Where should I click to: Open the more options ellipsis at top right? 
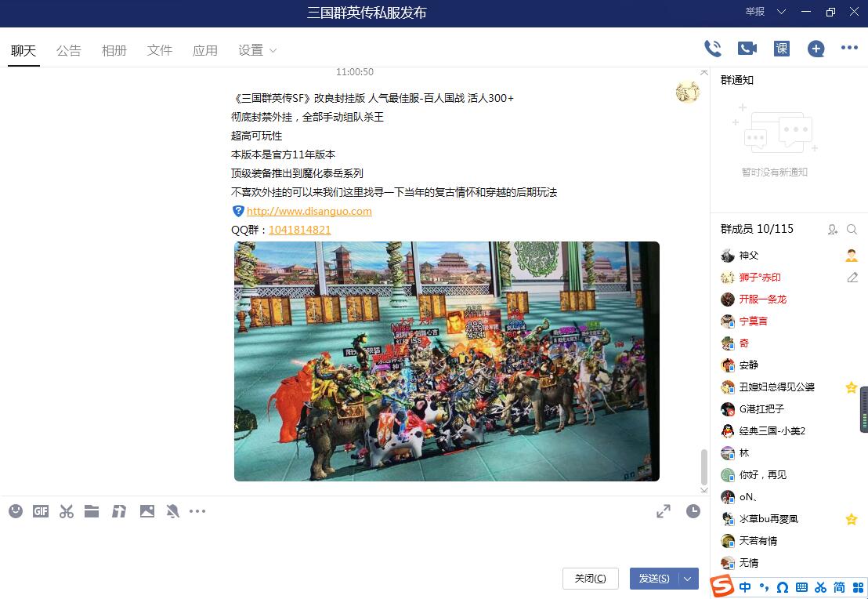tap(849, 48)
